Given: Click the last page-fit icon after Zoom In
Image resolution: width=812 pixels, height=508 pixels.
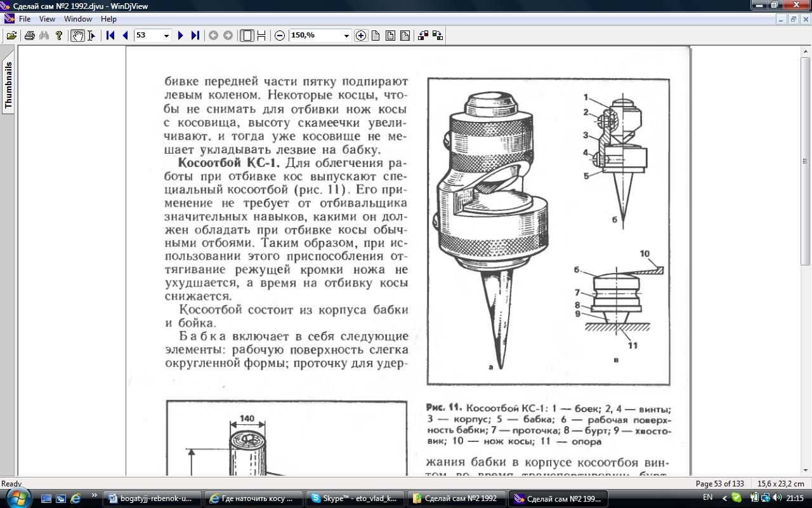Looking at the screenshot, I should coord(405,36).
